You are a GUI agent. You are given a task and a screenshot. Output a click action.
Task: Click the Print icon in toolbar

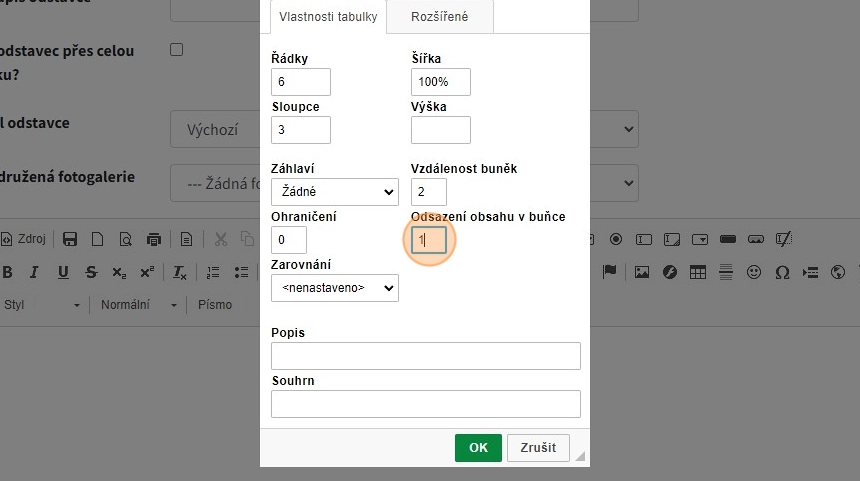click(153, 239)
